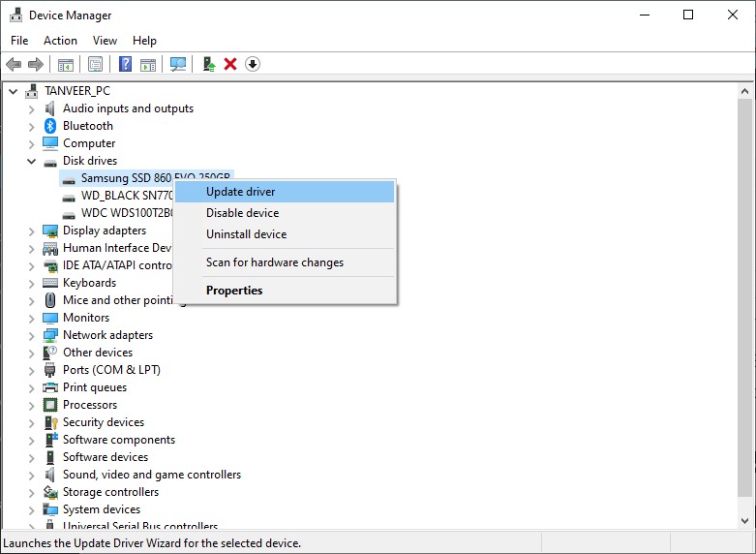Choose Update driver from context menu
This screenshot has height=554, width=756.
285,192
